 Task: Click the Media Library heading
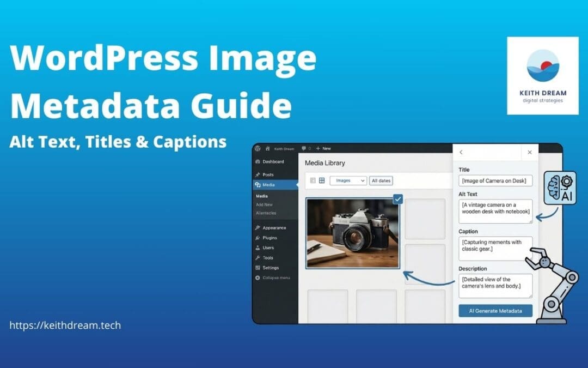point(324,163)
